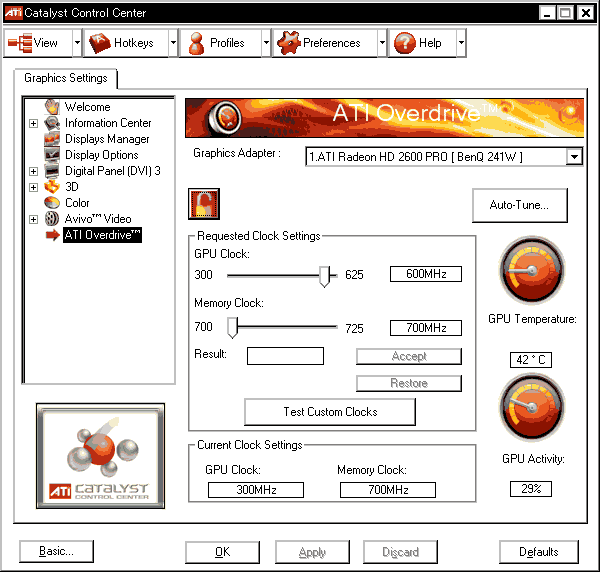Screen dimensions: 600x572
Task: Click the Display Options icon
Action: pos(52,155)
